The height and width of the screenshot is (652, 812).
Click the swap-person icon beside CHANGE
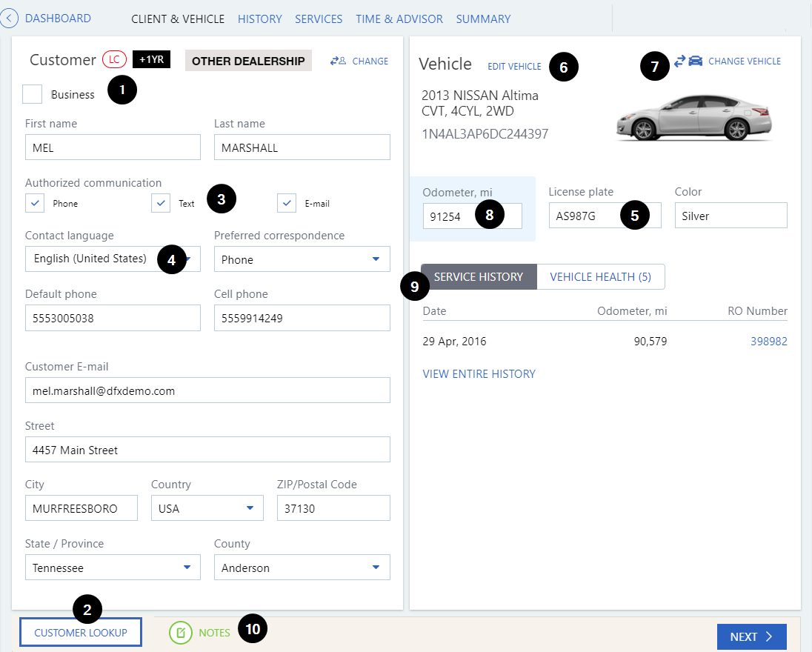click(x=338, y=61)
